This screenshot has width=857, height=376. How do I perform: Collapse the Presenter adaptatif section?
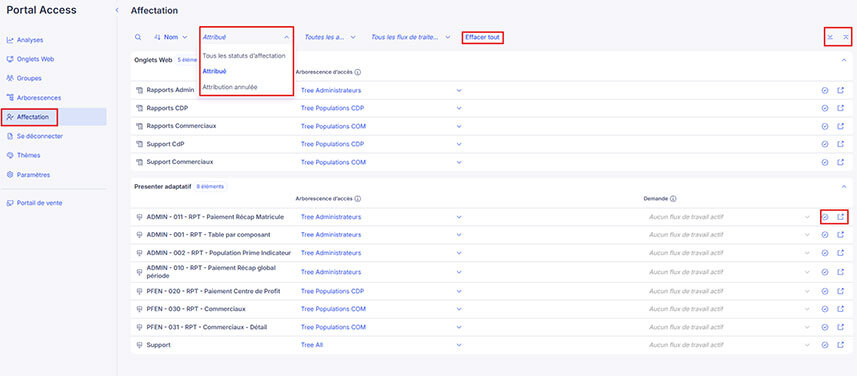pyautogui.click(x=844, y=186)
